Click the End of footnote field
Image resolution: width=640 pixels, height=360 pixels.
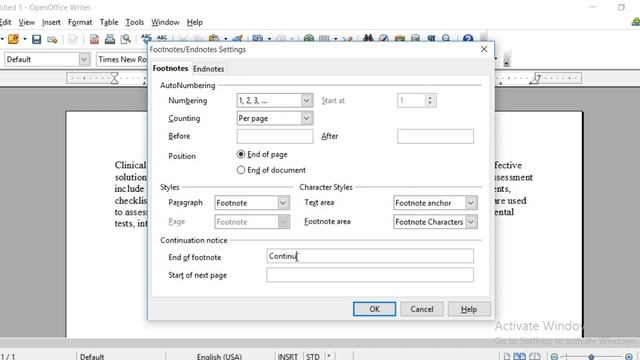click(370, 256)
